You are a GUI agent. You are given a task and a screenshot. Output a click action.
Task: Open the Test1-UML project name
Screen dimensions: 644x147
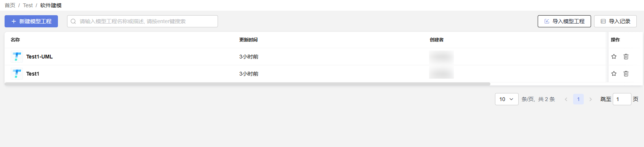(x=39, y=57)
